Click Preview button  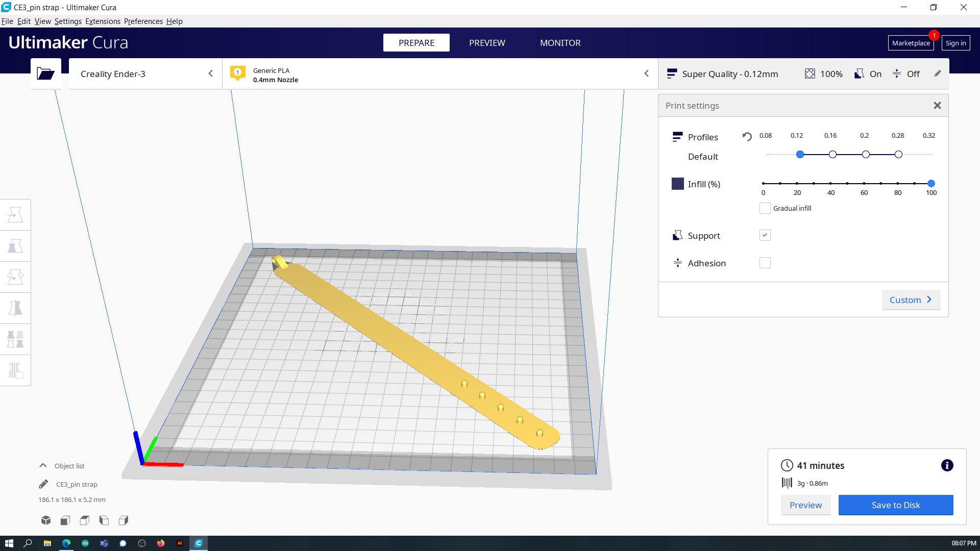pos(805,505)
